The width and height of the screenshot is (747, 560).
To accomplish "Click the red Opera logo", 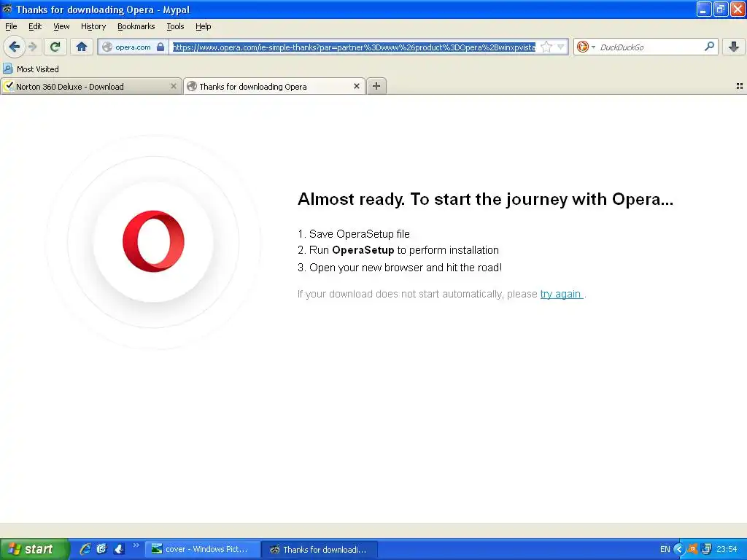I will [x=153, y=241].
